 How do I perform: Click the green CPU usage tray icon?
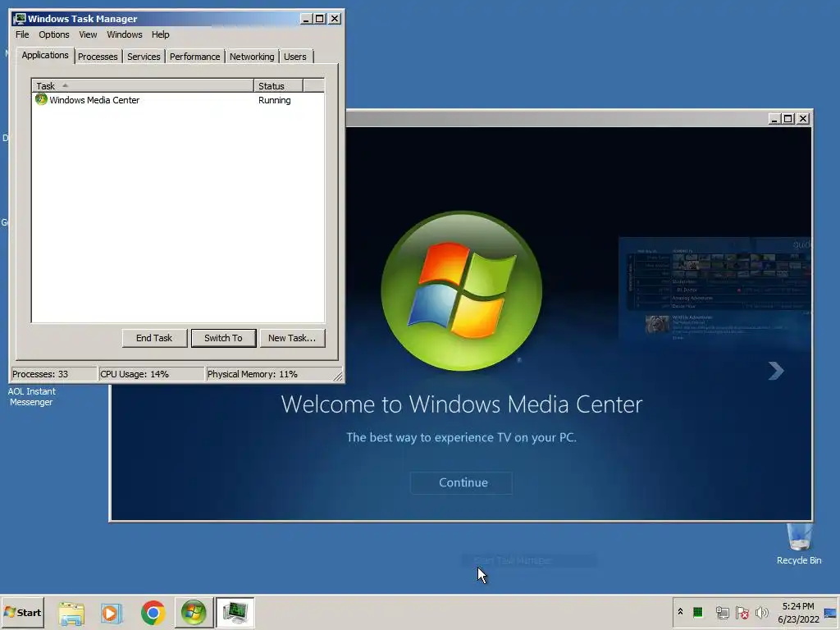[697, 612]
